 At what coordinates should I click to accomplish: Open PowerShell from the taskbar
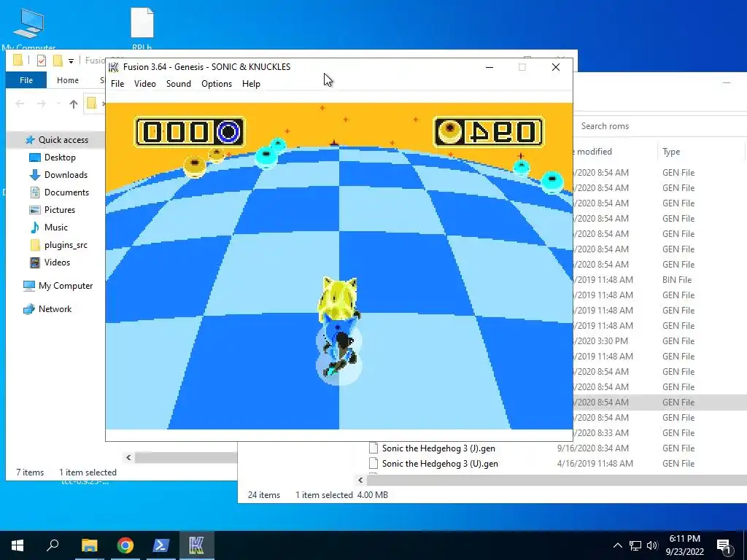coord(160,545)
